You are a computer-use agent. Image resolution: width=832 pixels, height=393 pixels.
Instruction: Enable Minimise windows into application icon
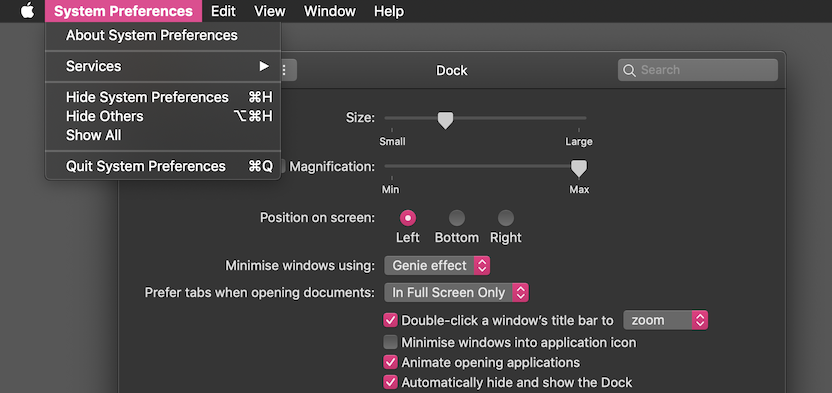click(x=391, y=342)
